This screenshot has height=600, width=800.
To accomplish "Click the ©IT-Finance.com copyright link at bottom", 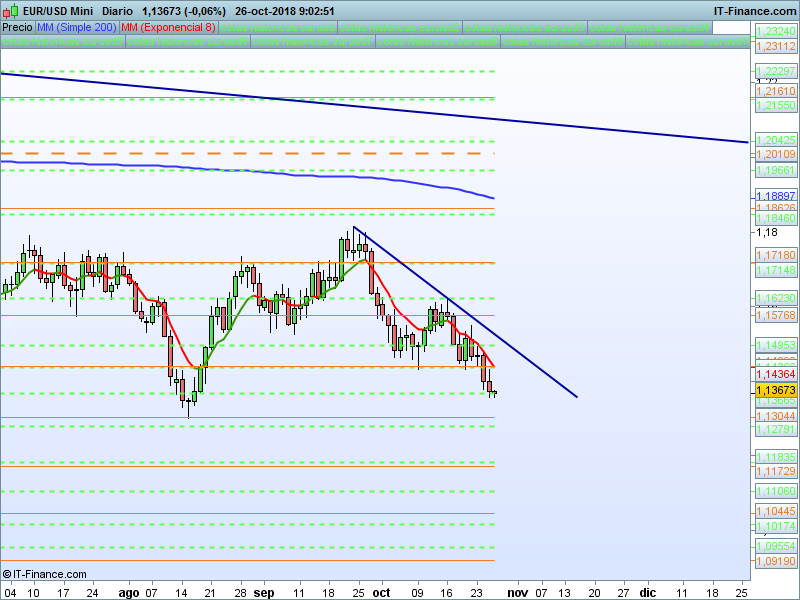I will point(44,574).
